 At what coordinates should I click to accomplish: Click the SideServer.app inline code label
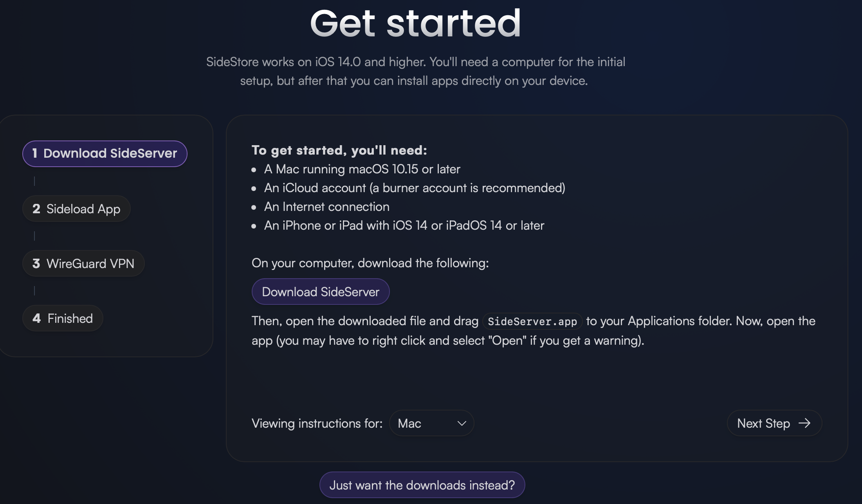click(532, 322)
